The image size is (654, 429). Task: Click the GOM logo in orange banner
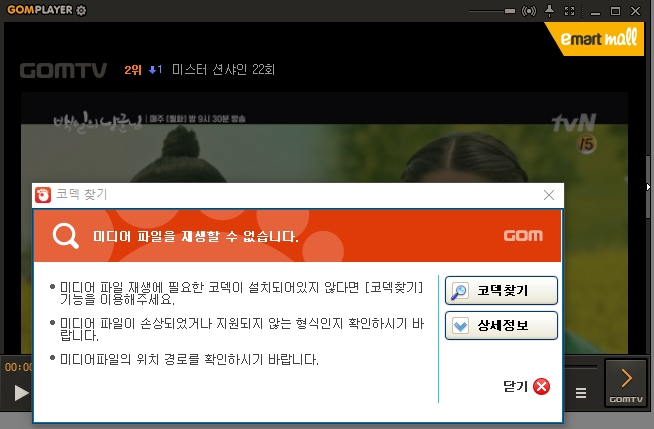[x=523, y=236]
